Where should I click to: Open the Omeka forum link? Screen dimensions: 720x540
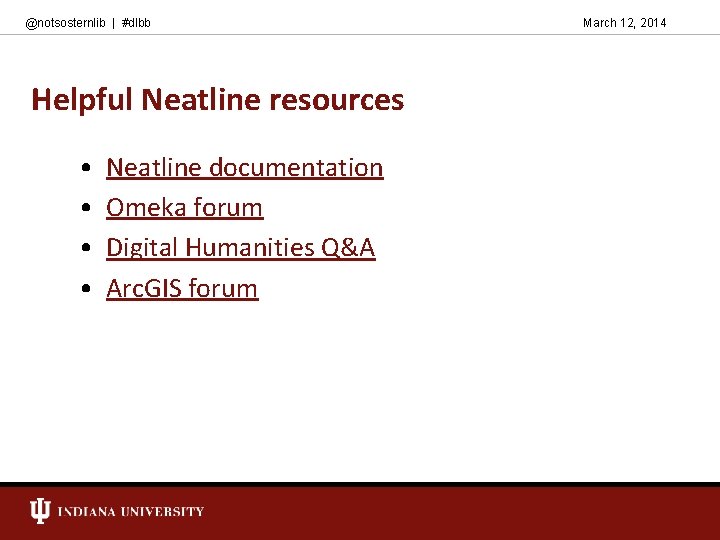[185, 208]
